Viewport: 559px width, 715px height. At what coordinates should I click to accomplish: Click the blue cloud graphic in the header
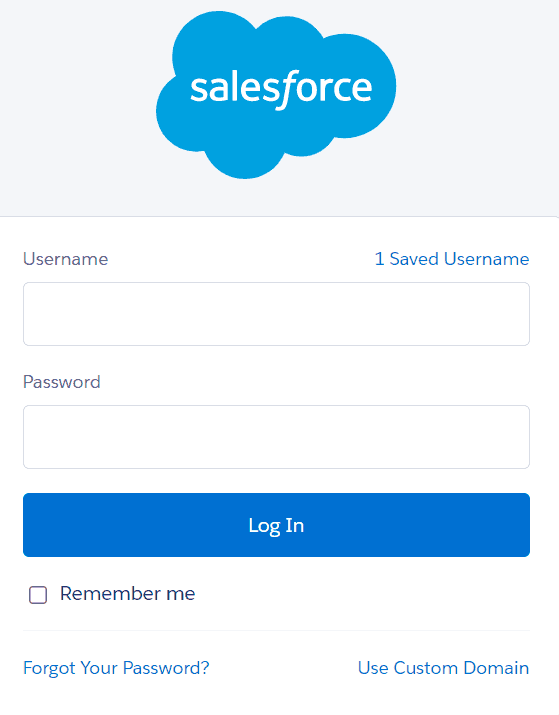point(276,95)
